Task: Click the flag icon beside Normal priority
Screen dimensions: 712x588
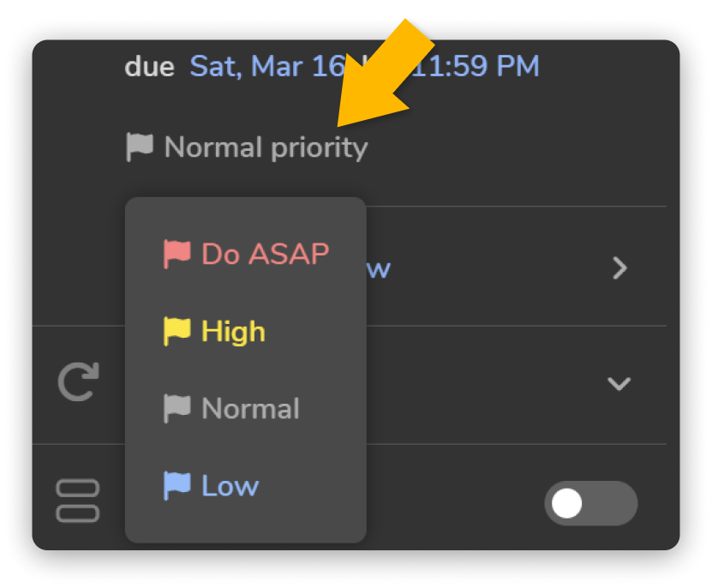Action: [139, 146]
